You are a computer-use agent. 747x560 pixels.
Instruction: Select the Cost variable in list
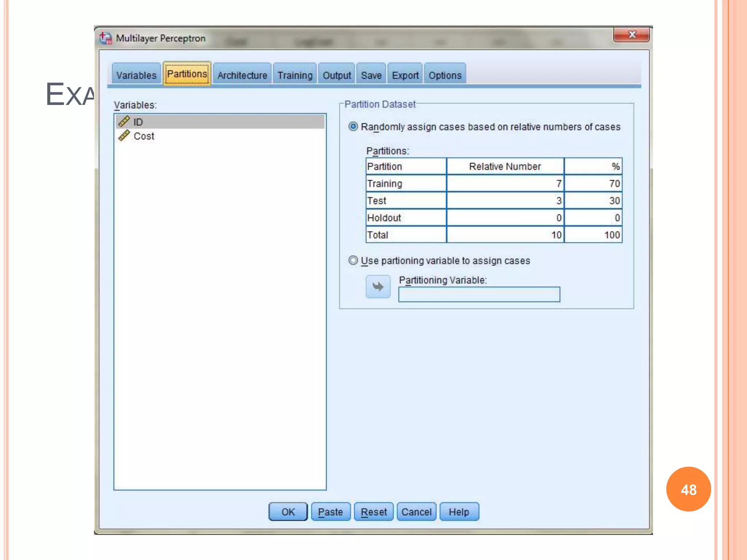coord(220,136)
